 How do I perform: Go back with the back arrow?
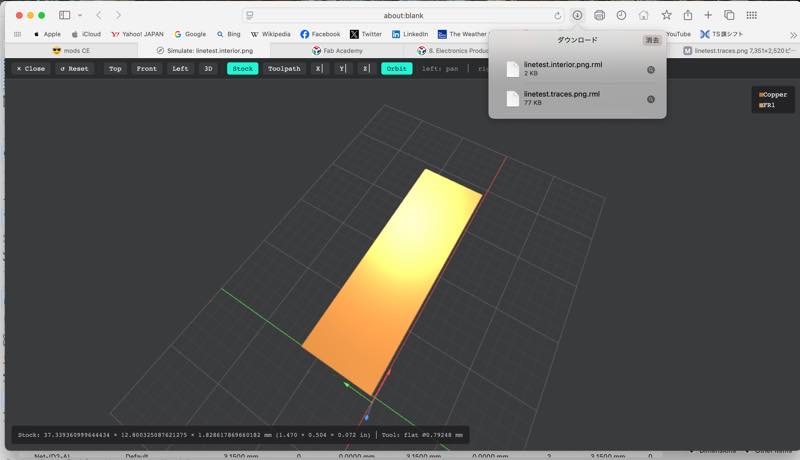pyautogui.click(x=99, y=15)
